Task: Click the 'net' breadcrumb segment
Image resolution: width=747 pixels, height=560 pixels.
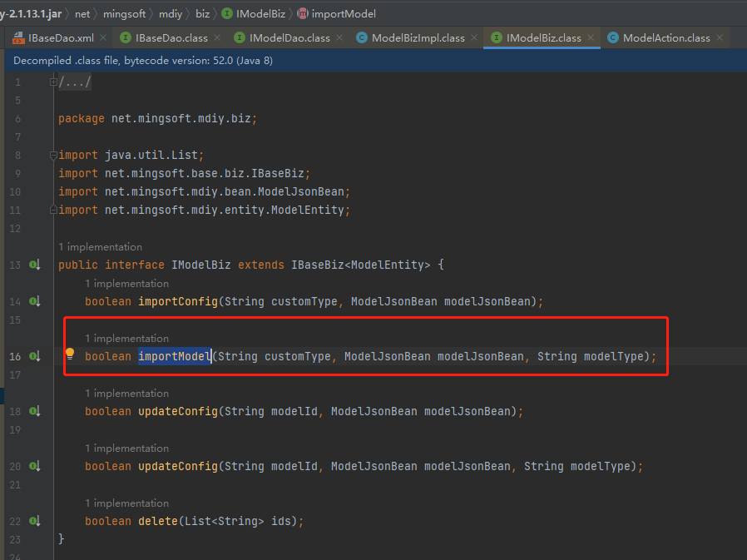Action: tap(82, 14)
